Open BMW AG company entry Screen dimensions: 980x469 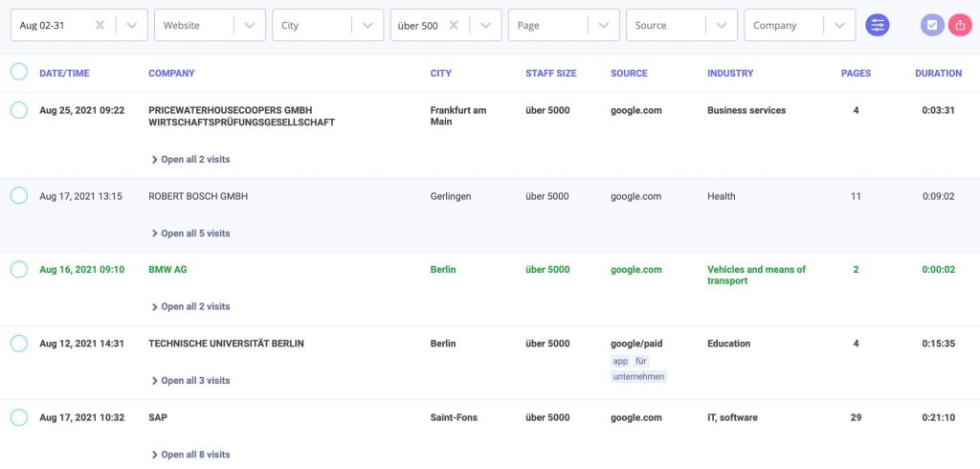coord(167,270)
